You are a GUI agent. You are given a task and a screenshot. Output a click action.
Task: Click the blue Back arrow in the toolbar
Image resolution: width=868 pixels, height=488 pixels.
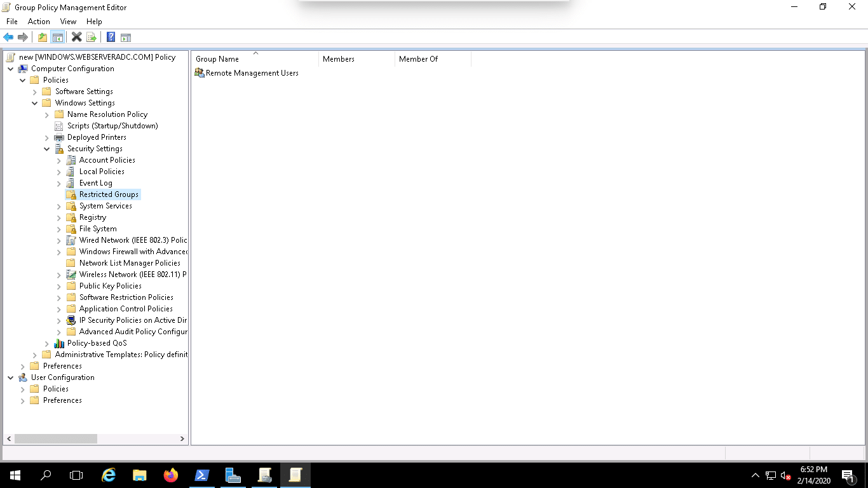8,37
